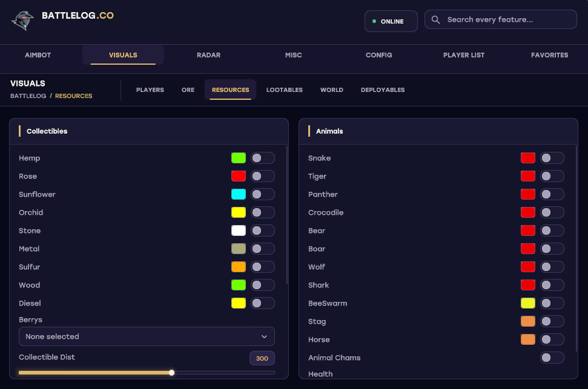Open the Berrys dropdown
The height and width of the screenshot is (389, 588).
click(147, 336)
